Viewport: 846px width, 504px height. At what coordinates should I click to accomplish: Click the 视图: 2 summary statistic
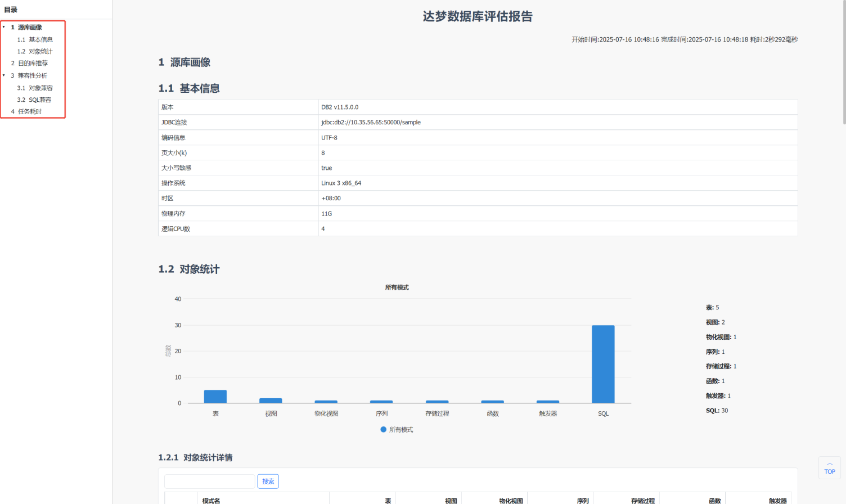715,322
